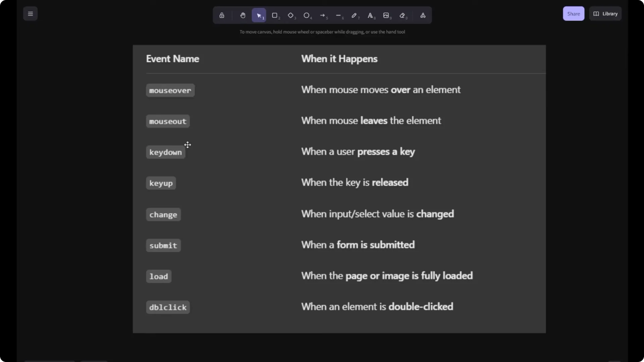Select the dblclick text element

167,307
